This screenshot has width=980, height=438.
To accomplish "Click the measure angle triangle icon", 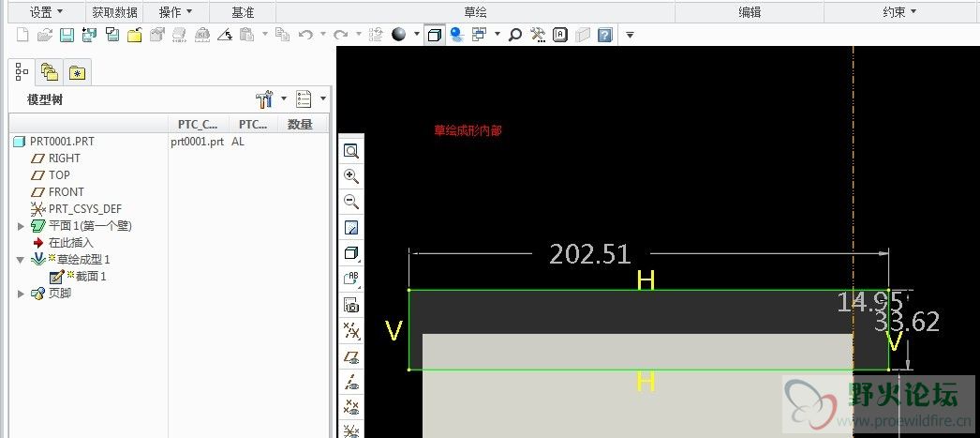I will pyautogui.click(x=225, y=35).
